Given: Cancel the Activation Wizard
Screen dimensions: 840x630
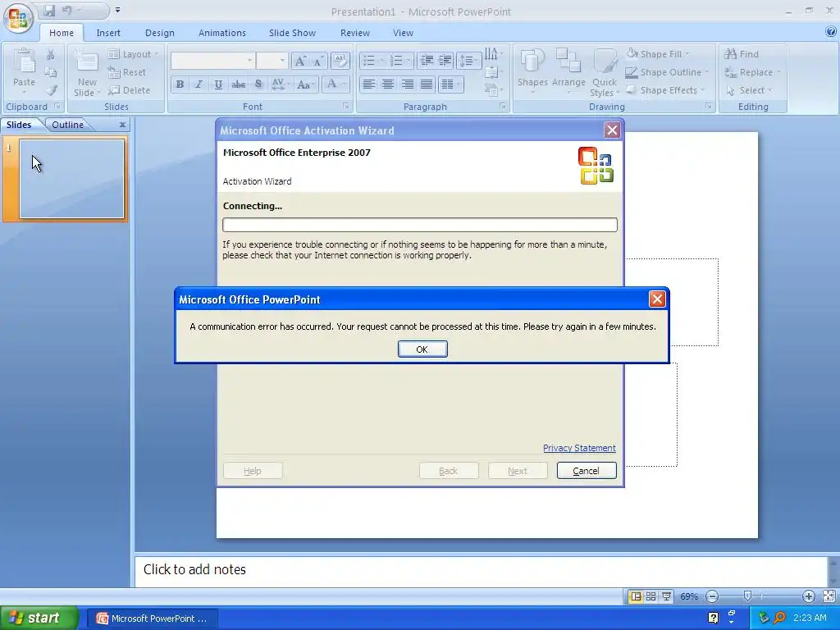Looking at the screenshot, I should click(586, 470).
